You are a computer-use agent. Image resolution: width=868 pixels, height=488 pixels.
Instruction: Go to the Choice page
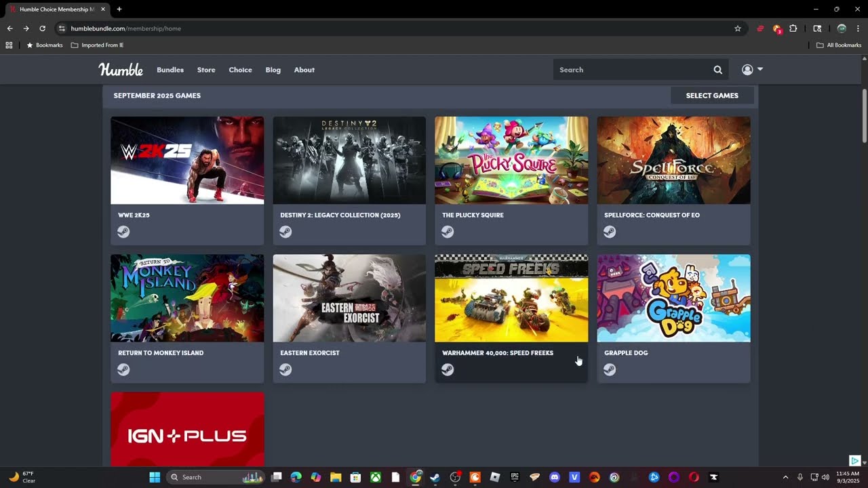tap(240, 70)
